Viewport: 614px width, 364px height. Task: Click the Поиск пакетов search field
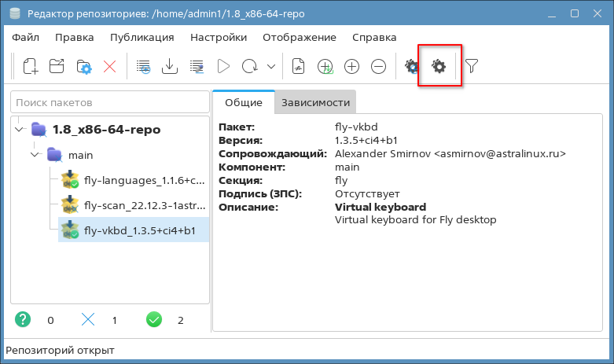pyautogui.click(x=108, y=102)
